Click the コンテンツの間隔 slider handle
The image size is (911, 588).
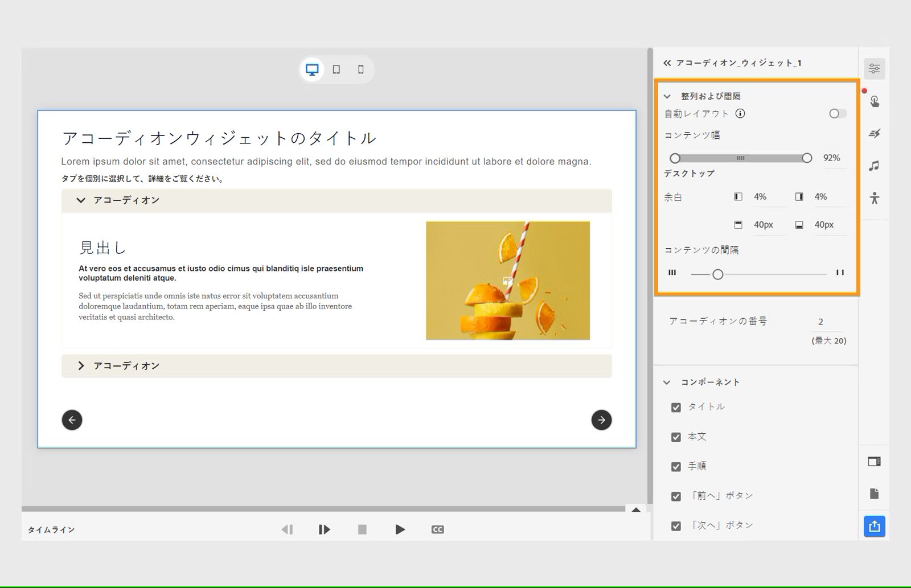[x=718, y=274]
